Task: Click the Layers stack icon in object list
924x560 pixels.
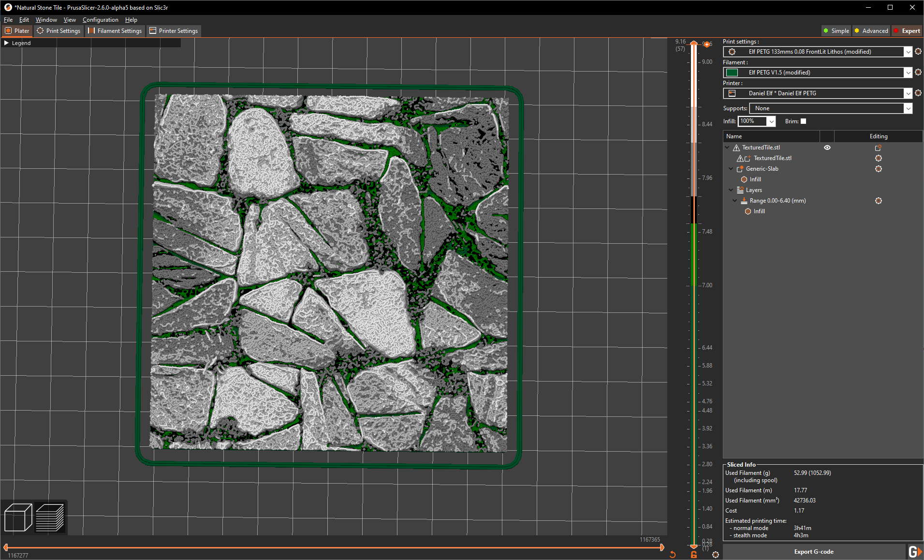Action: click(x=740, y=190)
